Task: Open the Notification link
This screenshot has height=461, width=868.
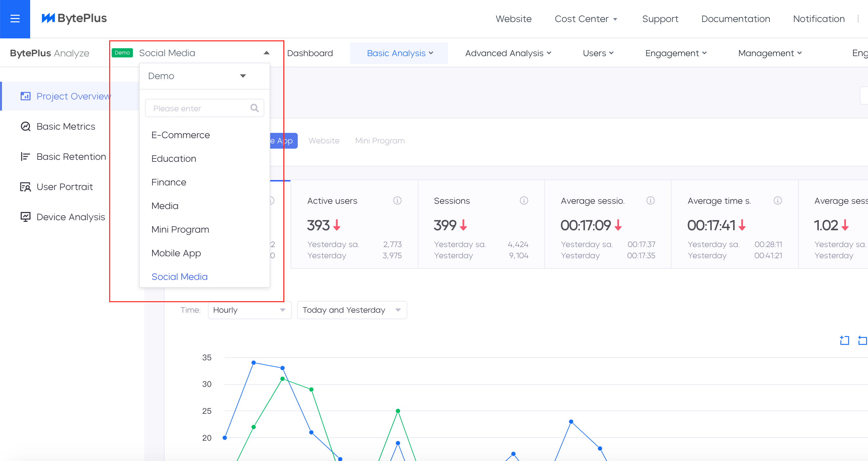Action: [x=818, y=19]
